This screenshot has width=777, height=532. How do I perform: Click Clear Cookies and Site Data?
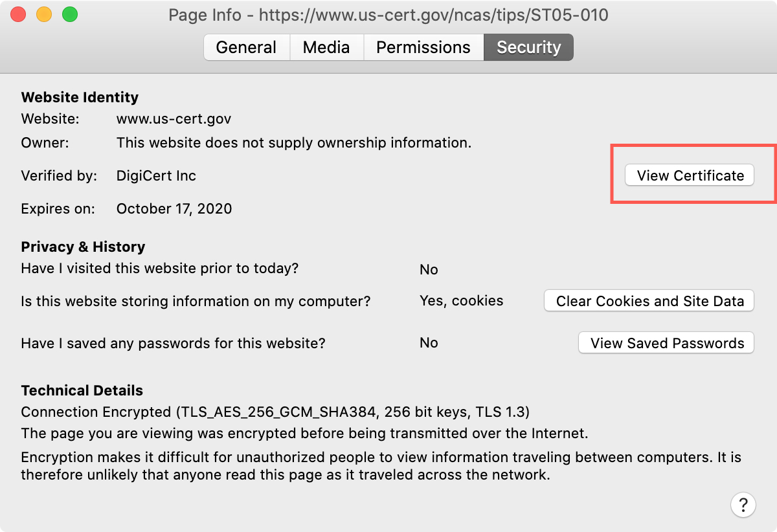649,301
